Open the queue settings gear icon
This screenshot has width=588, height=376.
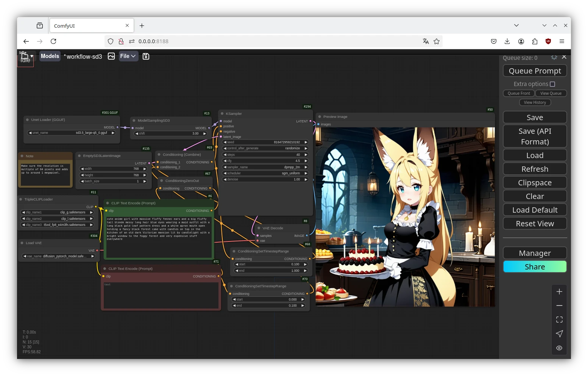click(x=554, y=57)
